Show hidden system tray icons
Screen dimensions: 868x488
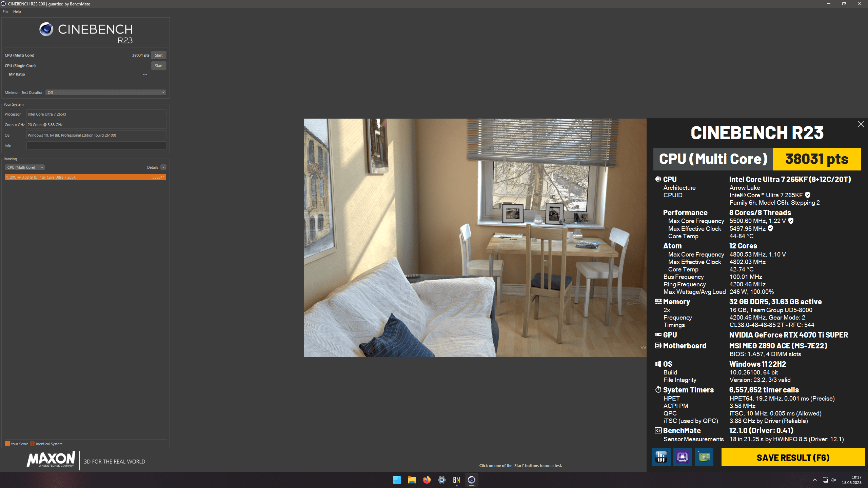(x=814, y=480)
